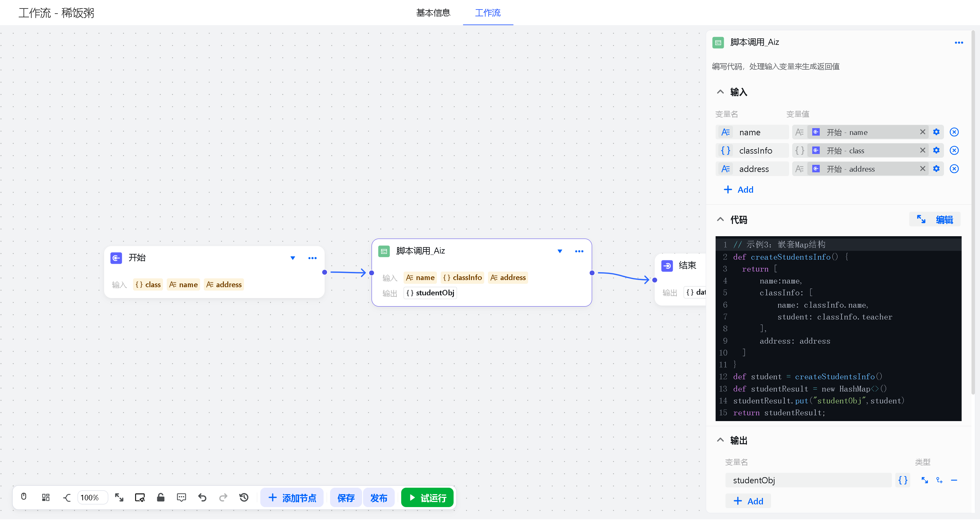Click the studentObj output name field

[x=808, y=480]
